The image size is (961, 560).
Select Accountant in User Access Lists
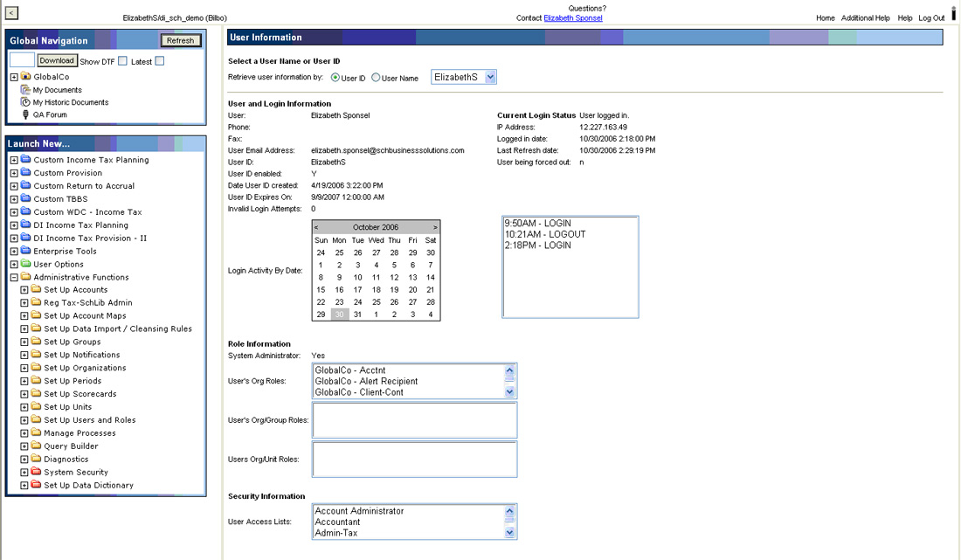[337, 522]
